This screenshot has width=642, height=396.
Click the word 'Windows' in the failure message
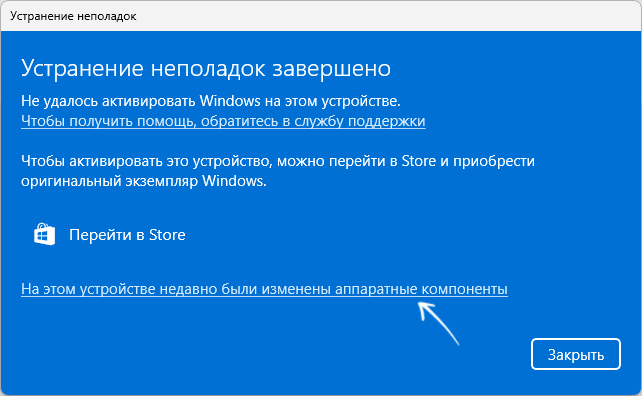point(230,101)
